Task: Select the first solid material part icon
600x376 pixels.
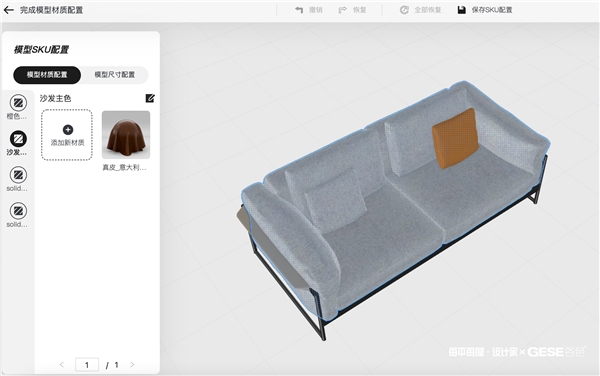Action: click(18, 175)
